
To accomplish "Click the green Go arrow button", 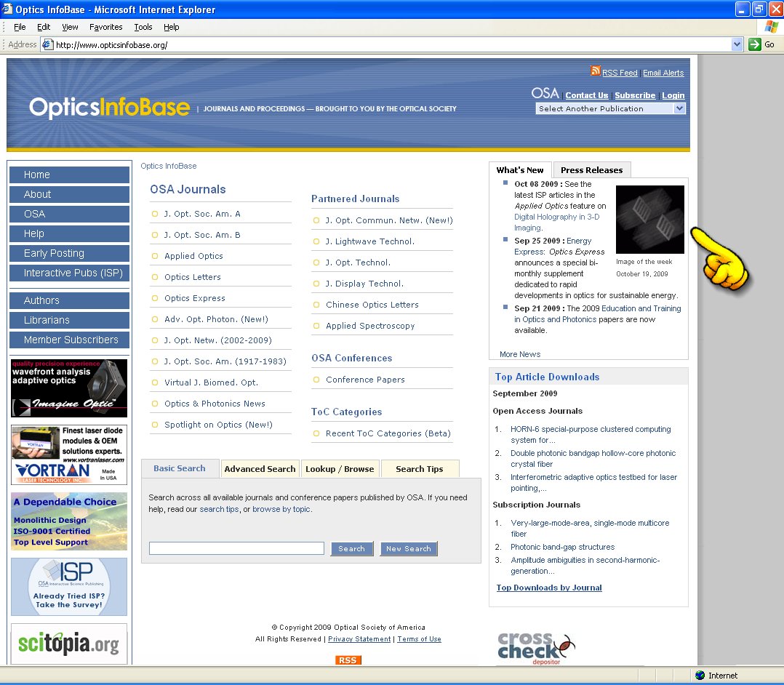I will tap(754, 44).
